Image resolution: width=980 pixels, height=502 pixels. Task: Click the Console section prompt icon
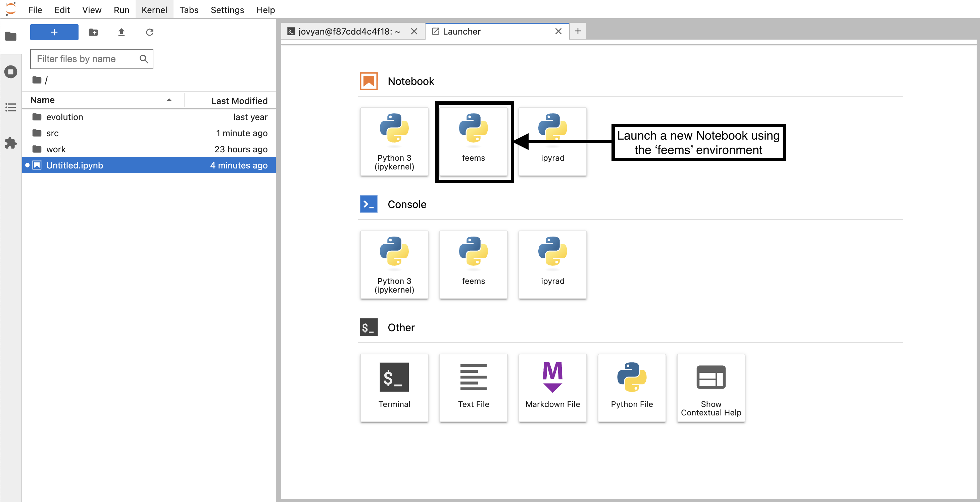coord(368,204)
